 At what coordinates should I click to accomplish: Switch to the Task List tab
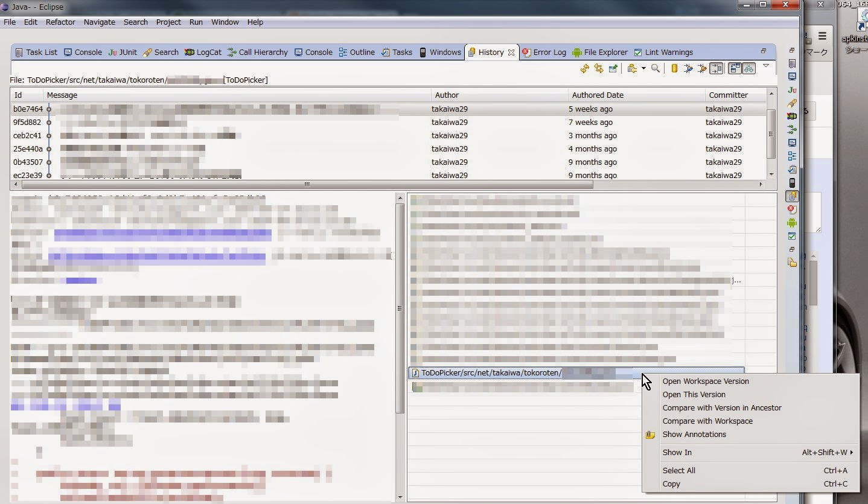[36, 52]
